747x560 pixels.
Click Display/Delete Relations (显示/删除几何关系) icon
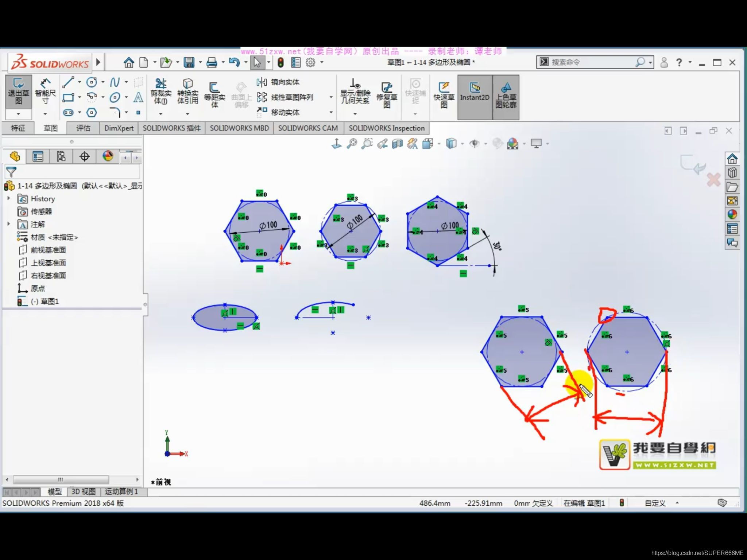[x=355, y=92]
